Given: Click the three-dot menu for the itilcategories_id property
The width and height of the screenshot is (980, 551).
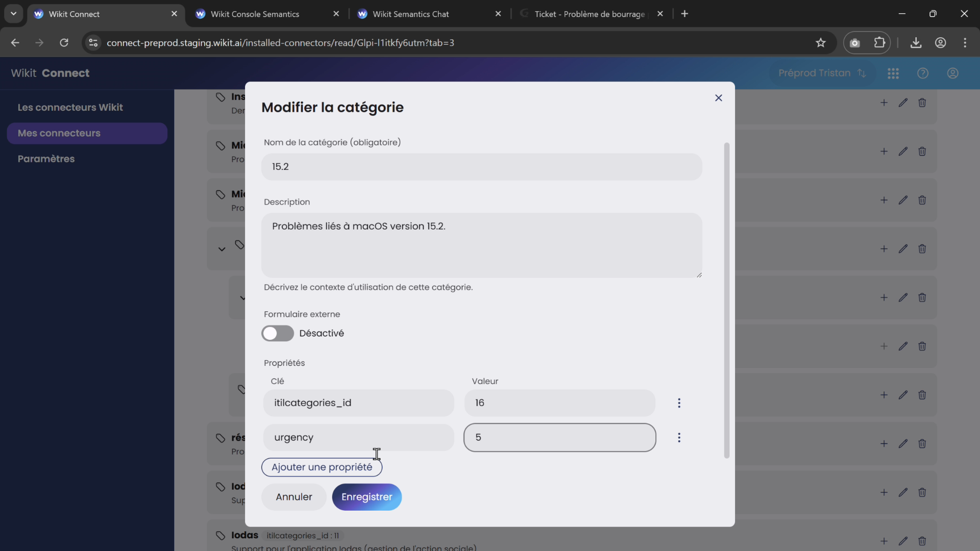Looking at the screenshot, I should 679,403.
